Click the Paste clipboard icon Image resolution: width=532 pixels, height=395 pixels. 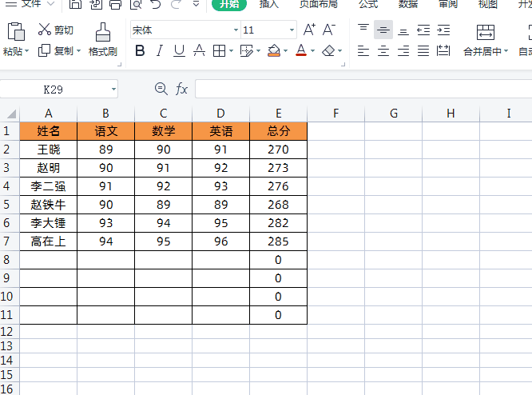(16, 31)
